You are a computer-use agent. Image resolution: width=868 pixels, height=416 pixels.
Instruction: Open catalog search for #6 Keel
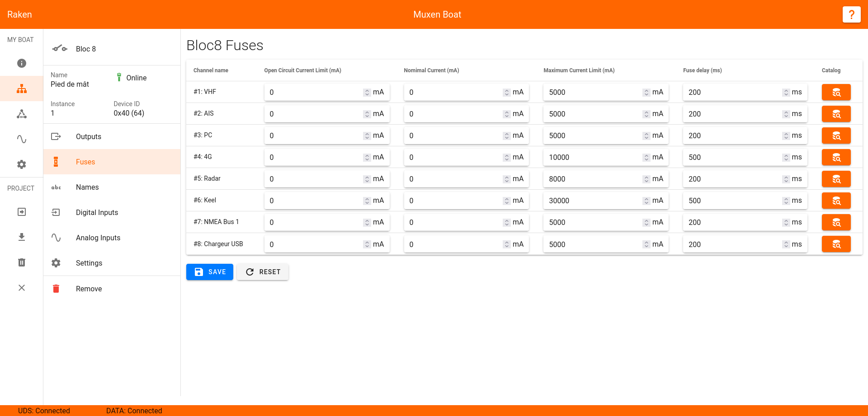(836, 201)
